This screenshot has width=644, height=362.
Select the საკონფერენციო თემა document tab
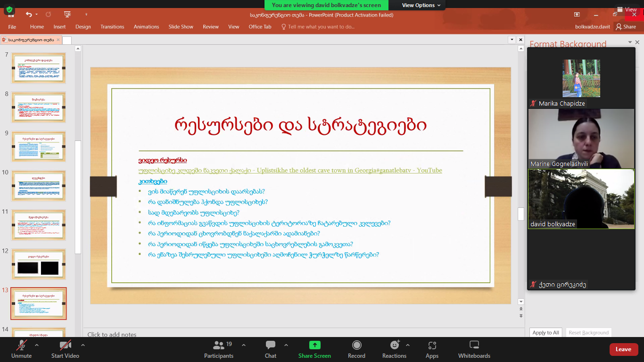click(31, 40)
